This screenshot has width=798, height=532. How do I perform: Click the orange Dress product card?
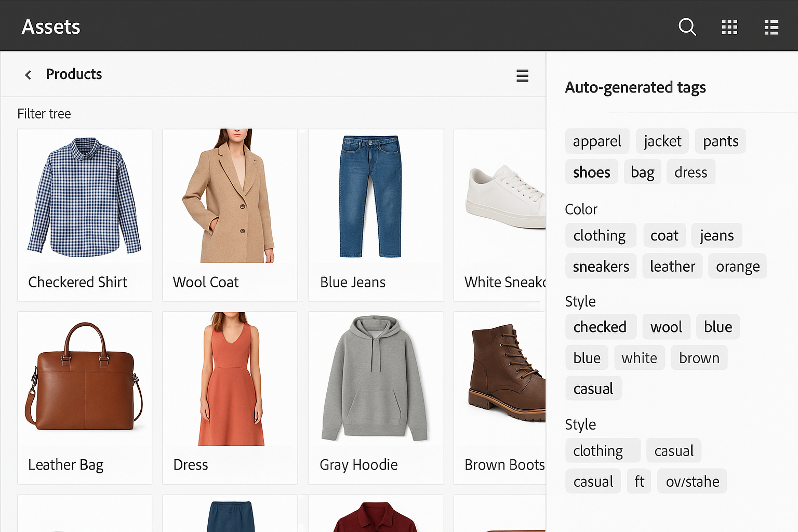tap(230, 397)
